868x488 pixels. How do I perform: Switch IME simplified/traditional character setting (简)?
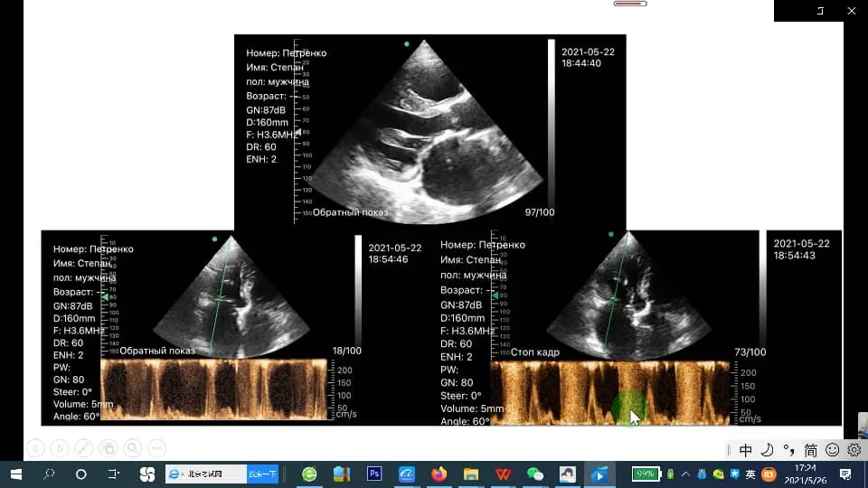[810, 450]
